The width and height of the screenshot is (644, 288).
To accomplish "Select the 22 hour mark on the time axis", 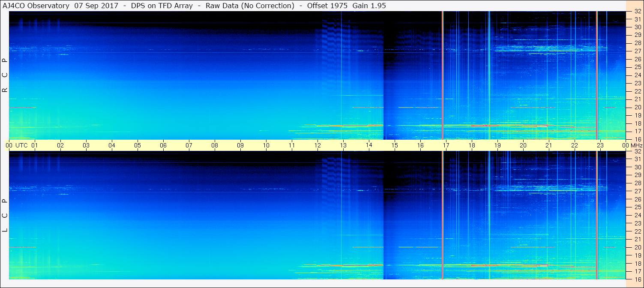I will pos(575,146).
